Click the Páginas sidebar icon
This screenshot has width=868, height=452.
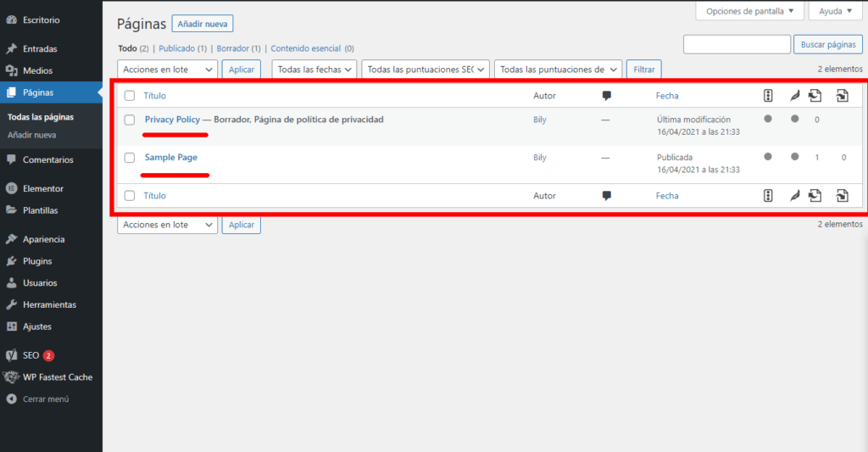tap(12, 92)
